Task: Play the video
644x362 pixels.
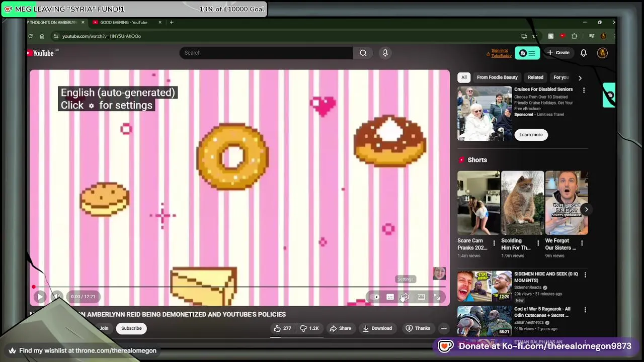Action: [40, 297]
